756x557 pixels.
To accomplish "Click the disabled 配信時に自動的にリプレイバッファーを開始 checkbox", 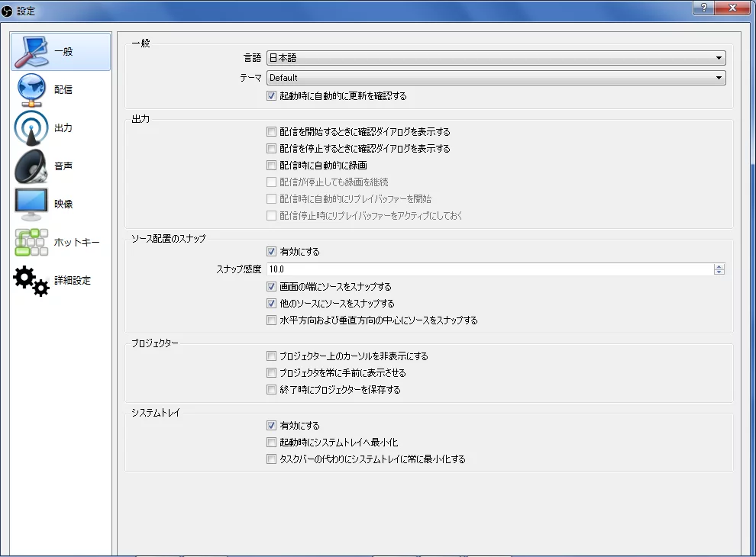I will click(271, 199).
